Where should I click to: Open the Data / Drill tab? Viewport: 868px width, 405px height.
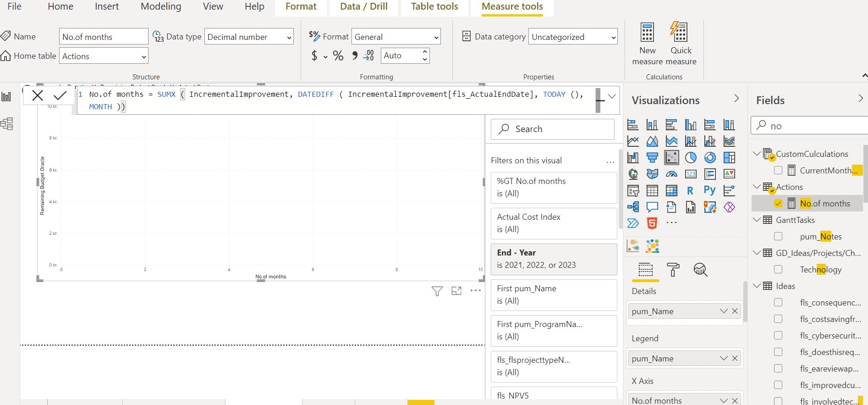point(364,6)
